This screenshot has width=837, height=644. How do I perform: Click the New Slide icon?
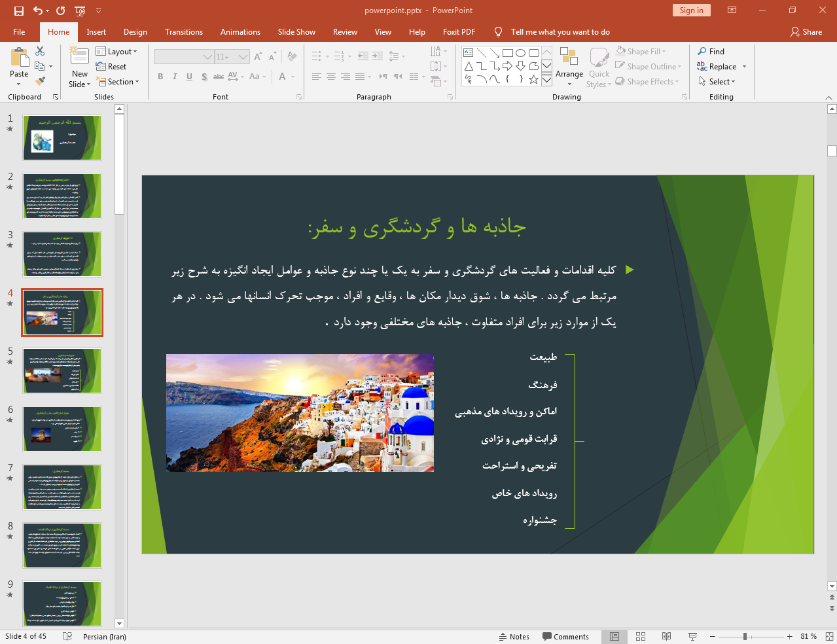click(79, 58)
